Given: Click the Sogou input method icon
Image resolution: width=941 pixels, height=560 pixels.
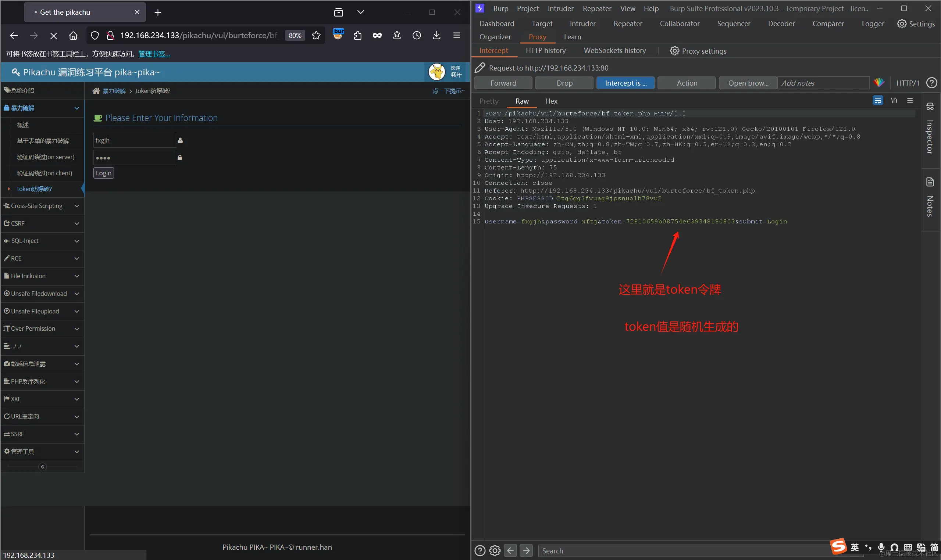Looking at the screenshot, I should (838, 546).
